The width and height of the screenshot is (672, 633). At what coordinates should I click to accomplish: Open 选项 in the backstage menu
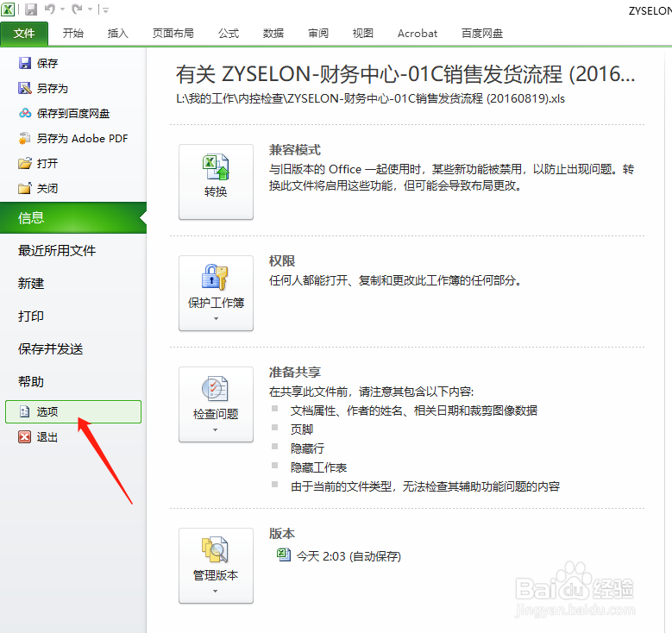click(x=73, y=412)
